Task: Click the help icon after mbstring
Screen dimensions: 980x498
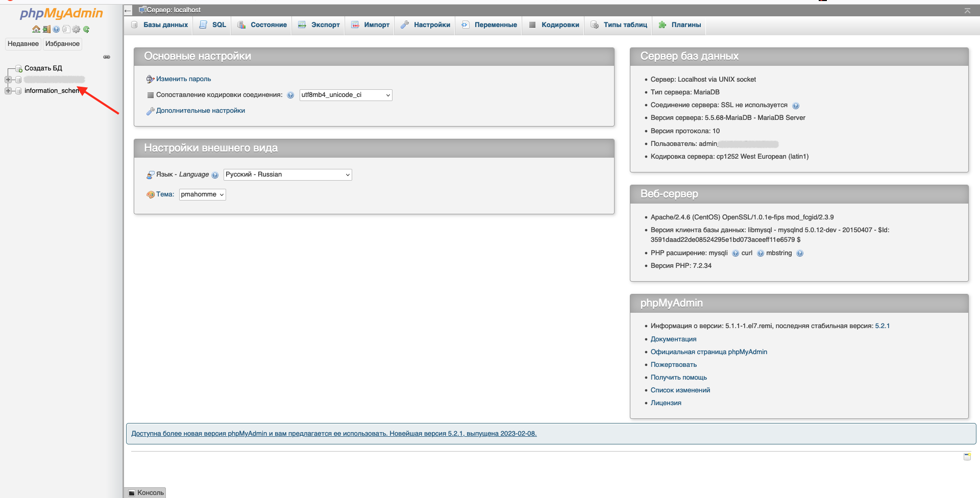Action: pyautogui.click(x=800, y=254)
